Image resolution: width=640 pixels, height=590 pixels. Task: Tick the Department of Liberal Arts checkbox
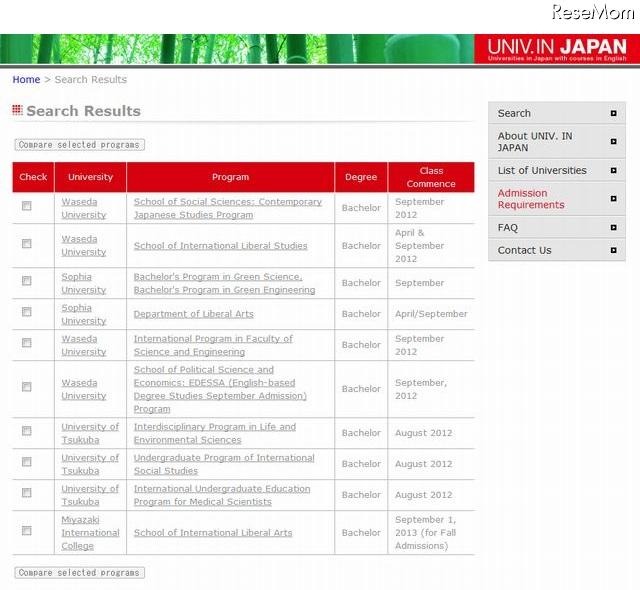(27, 312)
